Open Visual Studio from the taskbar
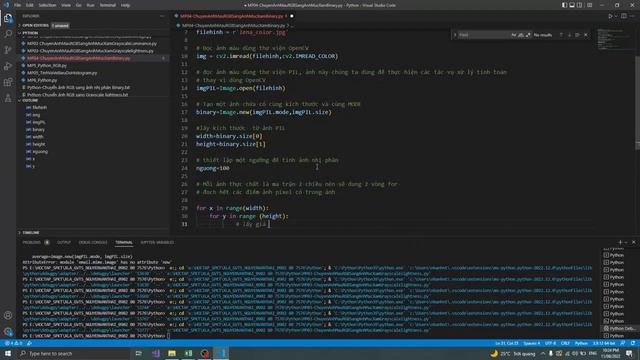This screenshot has height=360, width=640. (156, 353)
